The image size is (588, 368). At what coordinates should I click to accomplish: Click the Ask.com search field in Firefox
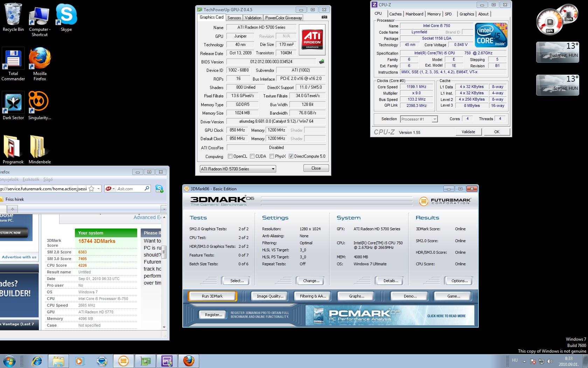pyautogui.click(x=129, y=189)
